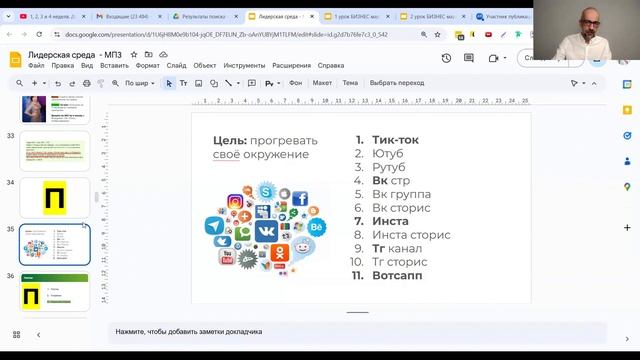Image resolution: width=640 pixels, height=360 pixels.
Task: Open the По шир zoom dropdown
Action: pyautogui.click(x=140, y=83)
